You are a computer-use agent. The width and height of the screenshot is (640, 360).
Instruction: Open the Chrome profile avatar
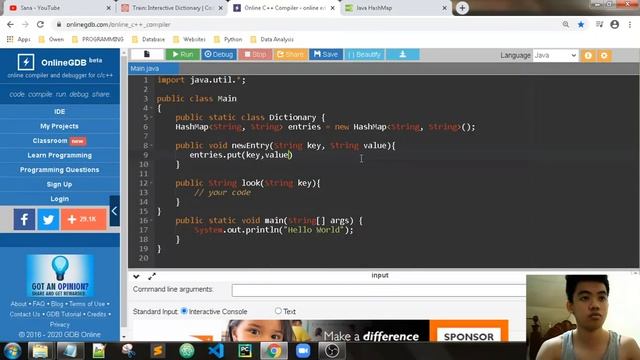[615, 24]
